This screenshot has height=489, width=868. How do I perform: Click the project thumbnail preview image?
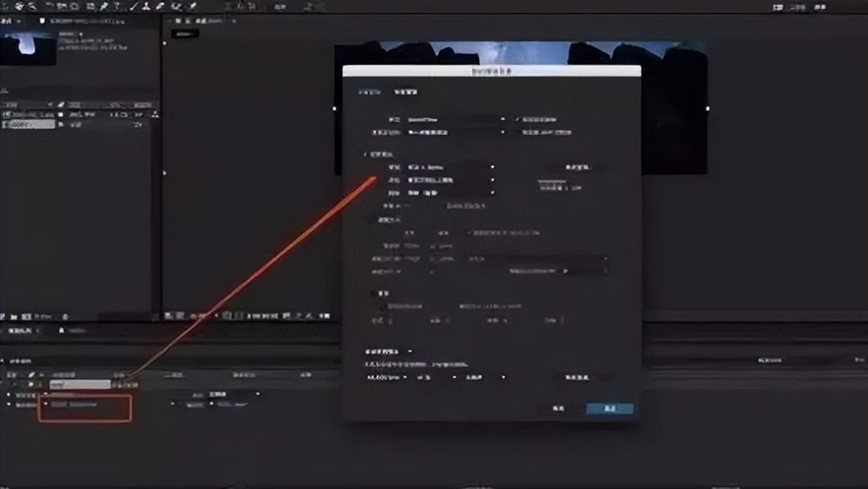tap(28, 46)
